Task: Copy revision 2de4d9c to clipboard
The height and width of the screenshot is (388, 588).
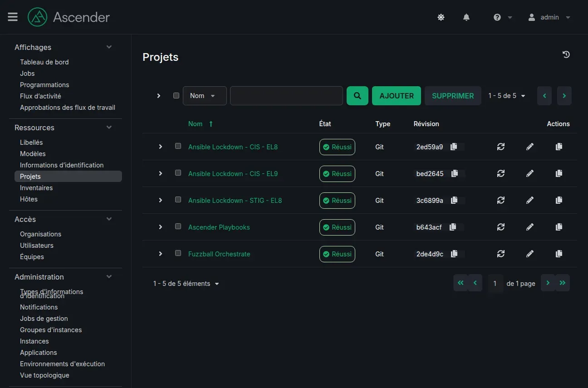Action: coord(454,254)
